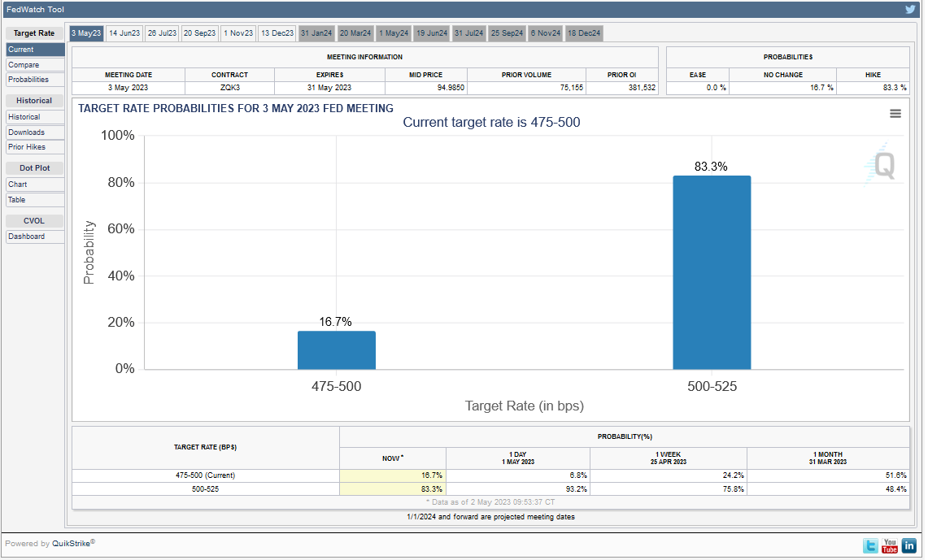This screenshot has width=928, height=560.
Task: Open Compare under Target Rate
Action: pyautogui.click(x=35, y=65)
